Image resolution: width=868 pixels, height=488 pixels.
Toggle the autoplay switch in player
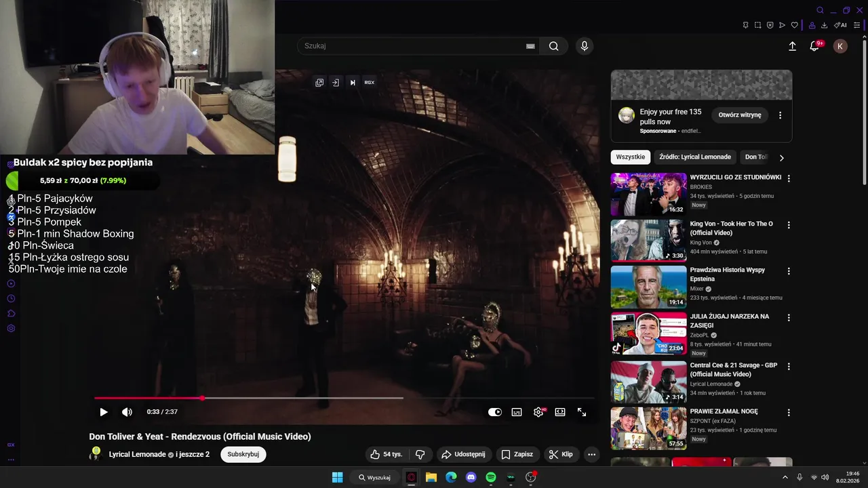coord(495,412)
